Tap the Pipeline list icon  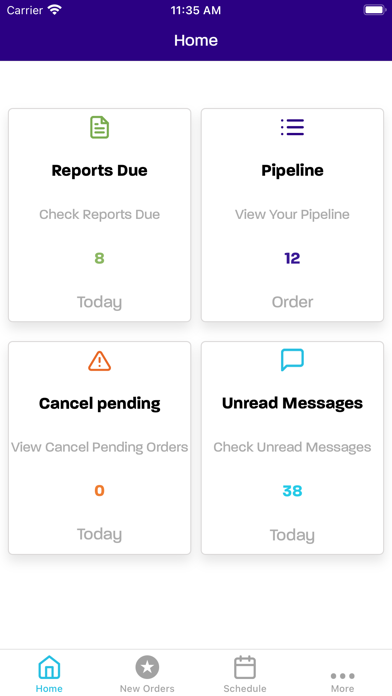click(x=292, y=127)
